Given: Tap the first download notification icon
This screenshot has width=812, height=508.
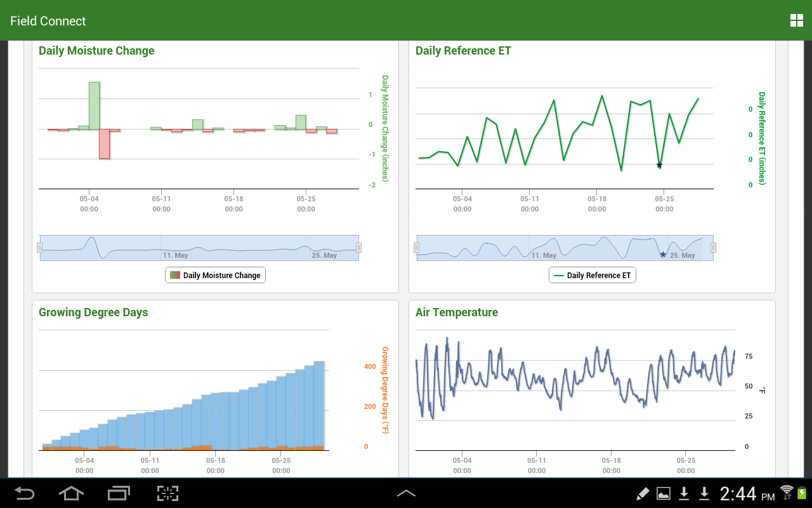Looking at the screenshot, I should tap(684, 493).
